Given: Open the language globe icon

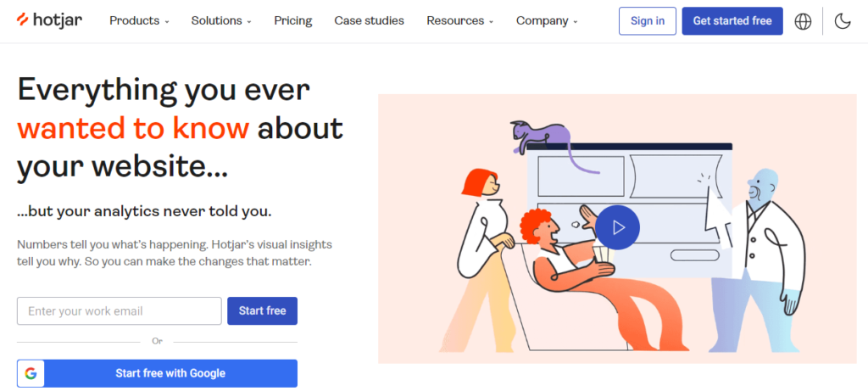Looking at the screenshot, I should pyautogui.click(x=803, y=21).
